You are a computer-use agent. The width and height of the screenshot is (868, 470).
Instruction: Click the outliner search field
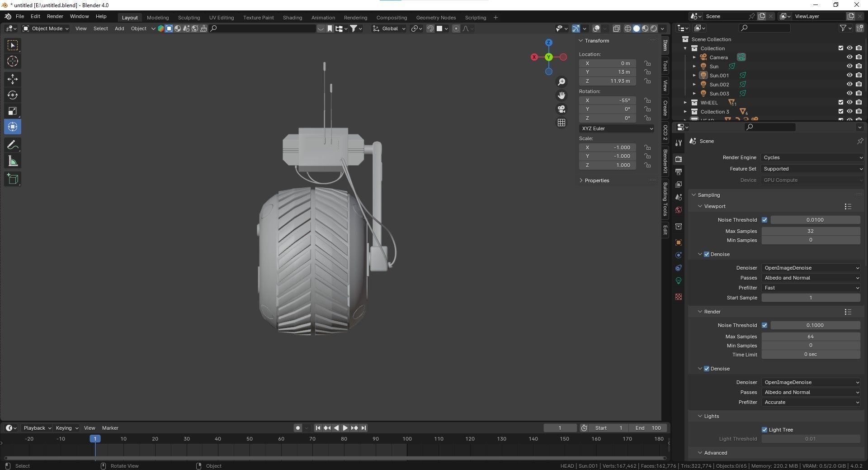764,28
